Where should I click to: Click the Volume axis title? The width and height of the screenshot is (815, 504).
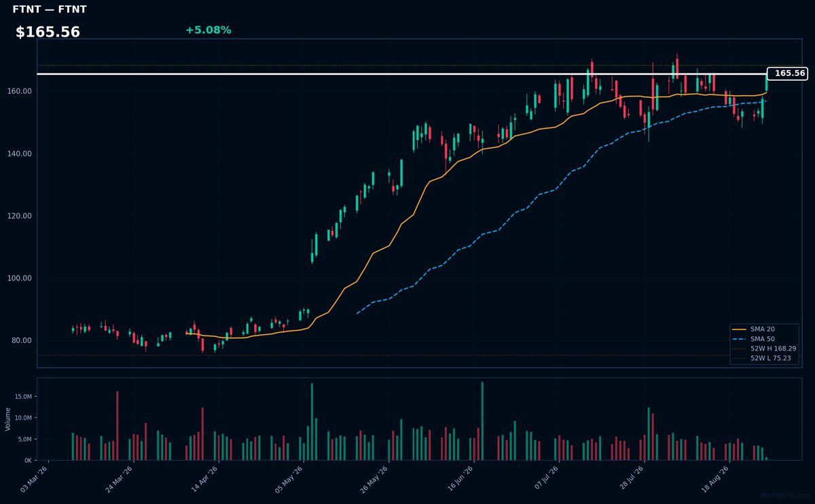8,419
